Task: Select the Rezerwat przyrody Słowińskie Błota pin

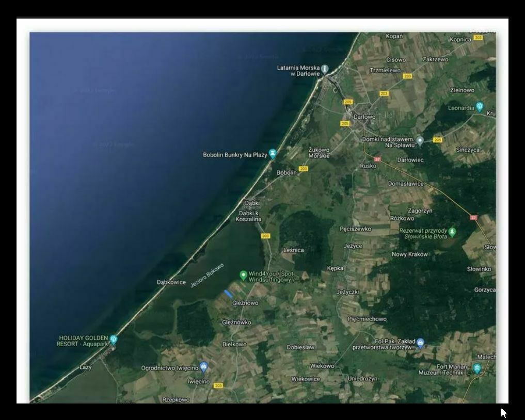Action: 452,232
